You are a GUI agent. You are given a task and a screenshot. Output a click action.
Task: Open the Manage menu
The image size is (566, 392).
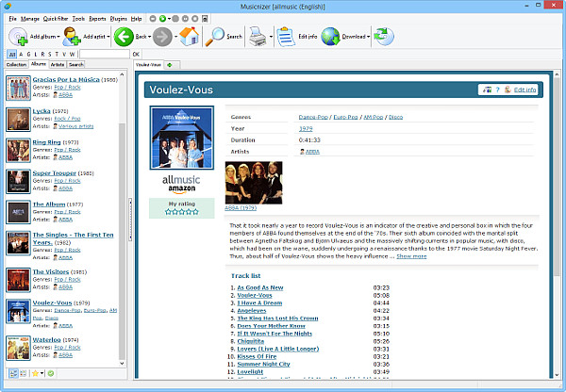[30, 19]
